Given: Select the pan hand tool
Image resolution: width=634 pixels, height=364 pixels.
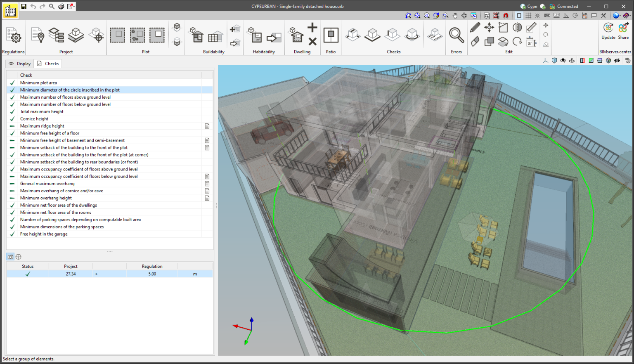Looking at the screenshot, I should tap(455, 15).
